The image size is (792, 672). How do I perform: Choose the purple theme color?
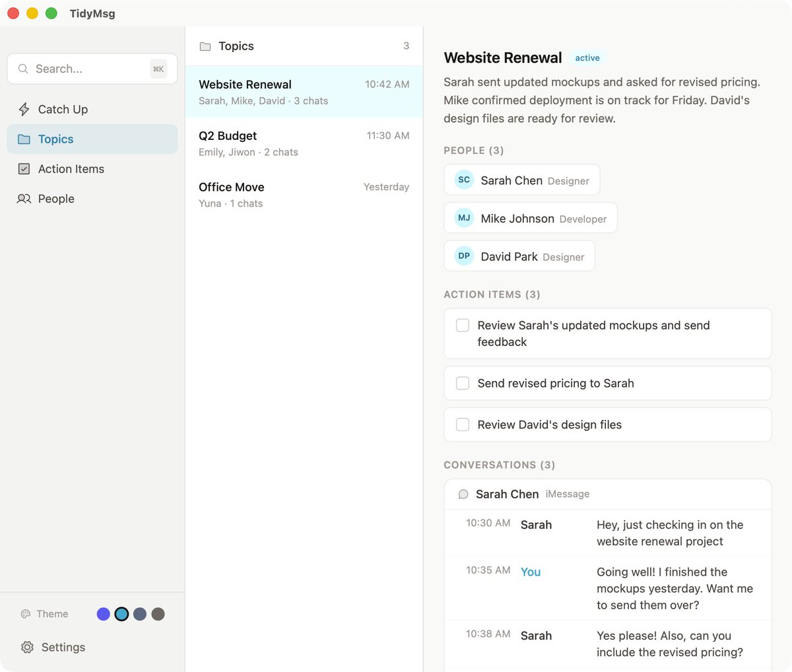(x=104, y=614)
